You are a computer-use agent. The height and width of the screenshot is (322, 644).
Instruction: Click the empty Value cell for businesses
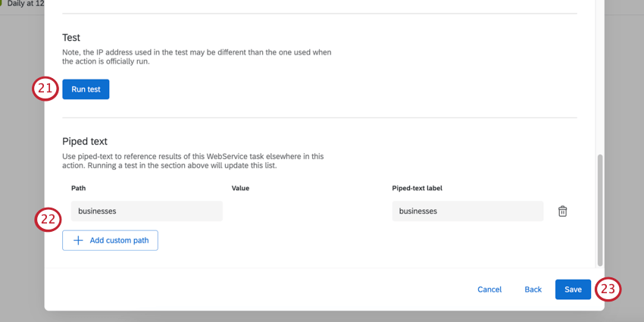point(307,211)
